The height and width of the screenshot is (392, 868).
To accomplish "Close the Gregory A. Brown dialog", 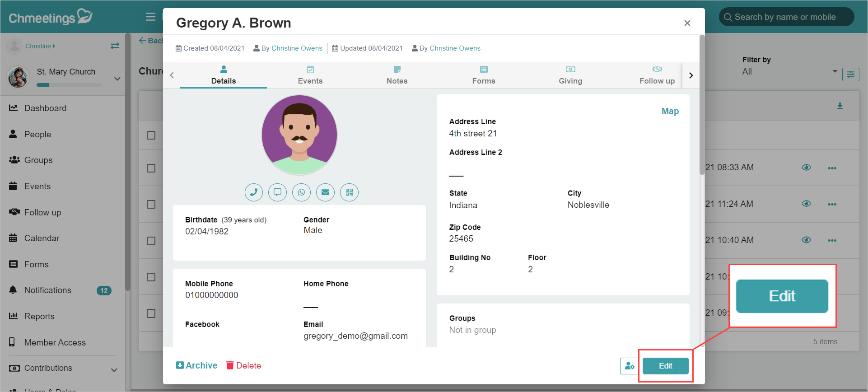I will tap(687, 23).
